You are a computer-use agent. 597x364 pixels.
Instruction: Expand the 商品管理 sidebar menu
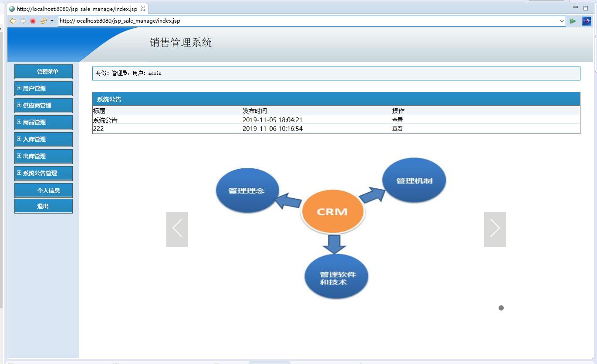click(x=43, y=122)
